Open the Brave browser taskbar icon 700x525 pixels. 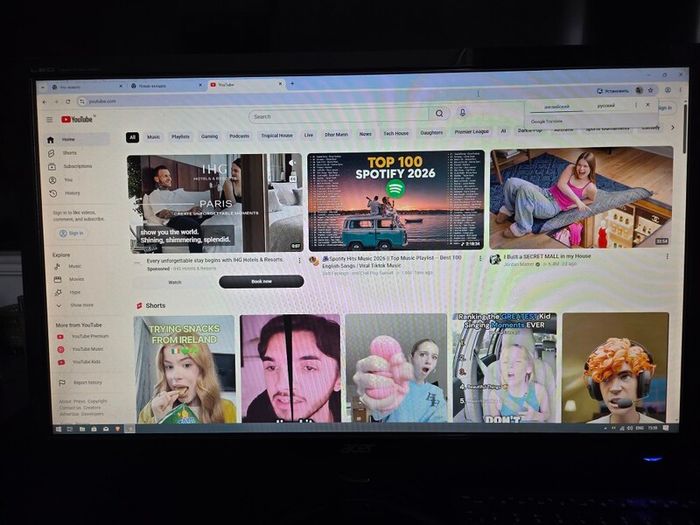(x=117, y=429)
